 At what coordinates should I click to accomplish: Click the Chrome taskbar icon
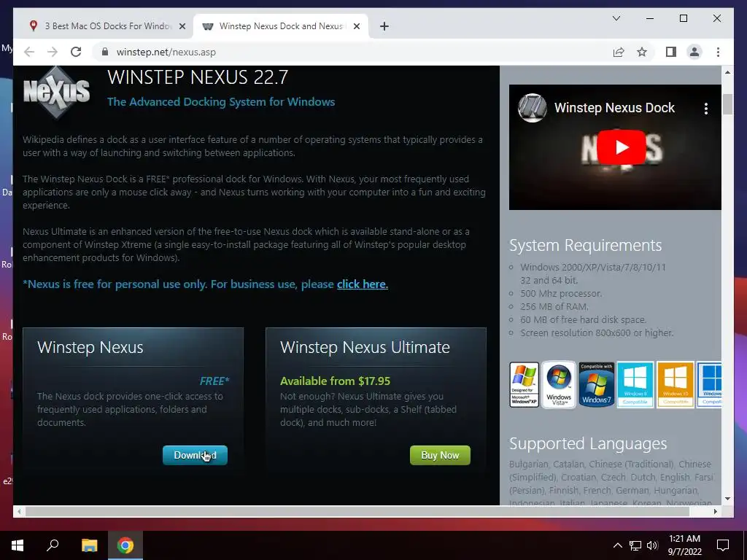pyautogui.click(x=125, y=545)
